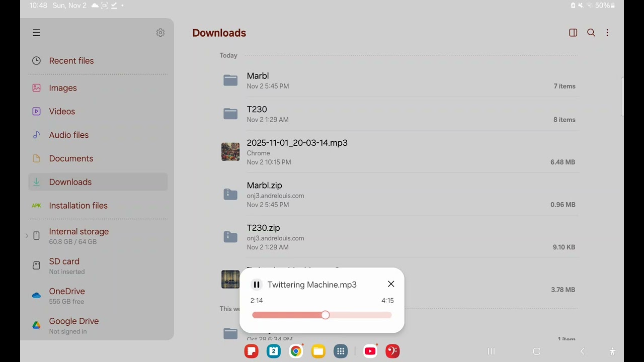Open OneDrive 556 GB free entry

click(98, 296)
